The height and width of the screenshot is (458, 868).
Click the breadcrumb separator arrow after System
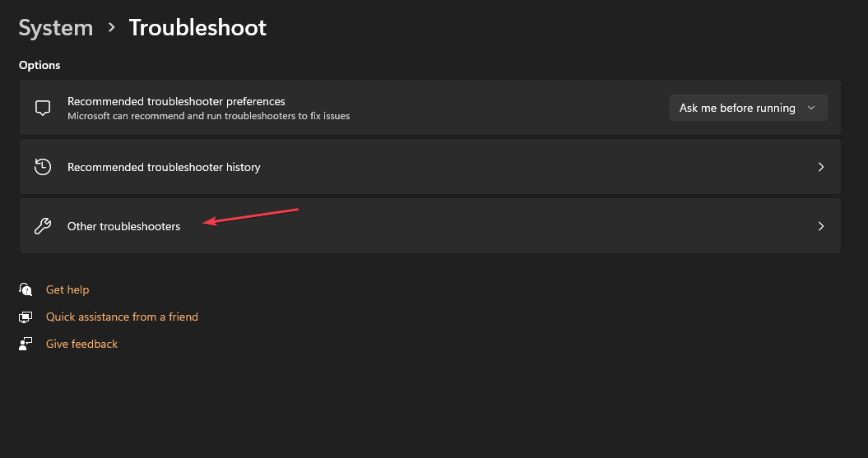pos(112,27)
